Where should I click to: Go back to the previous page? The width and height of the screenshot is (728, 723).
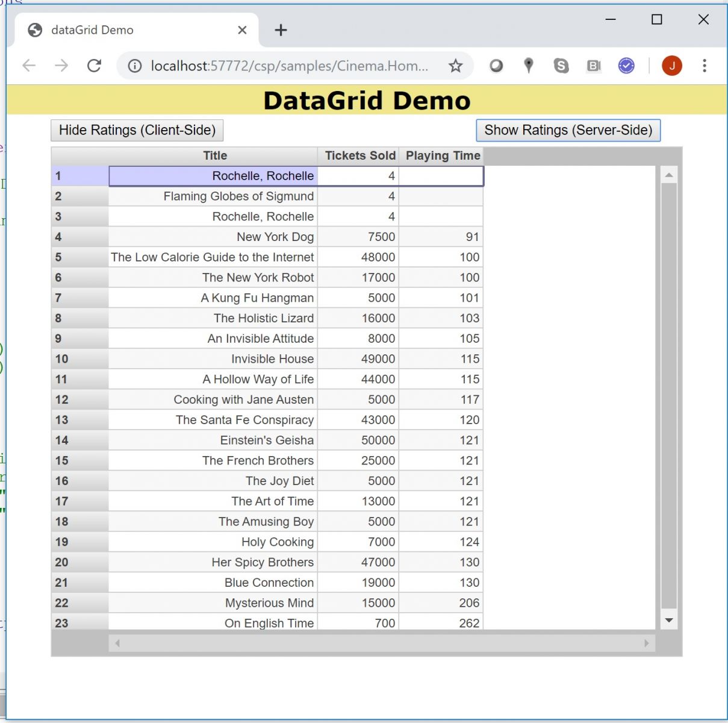[29, 66]
